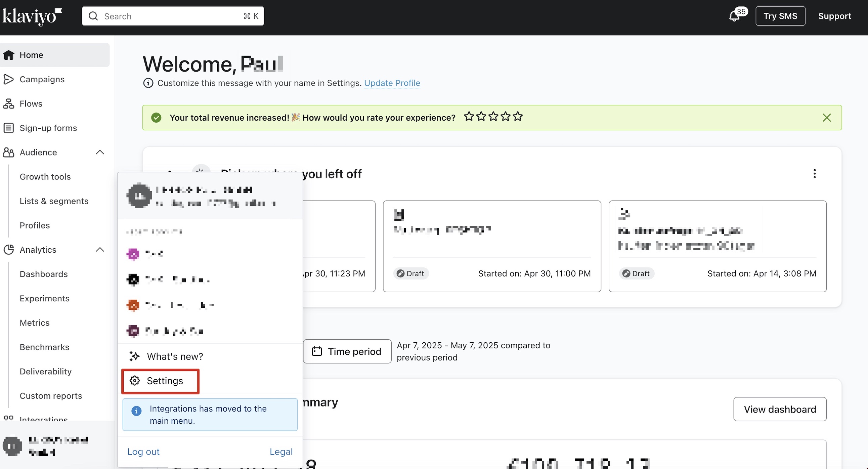This screenshot has height=469, width=868.
Task: Click the Settings gear icon
Action: pyautogui.click(x=135, y=381)
